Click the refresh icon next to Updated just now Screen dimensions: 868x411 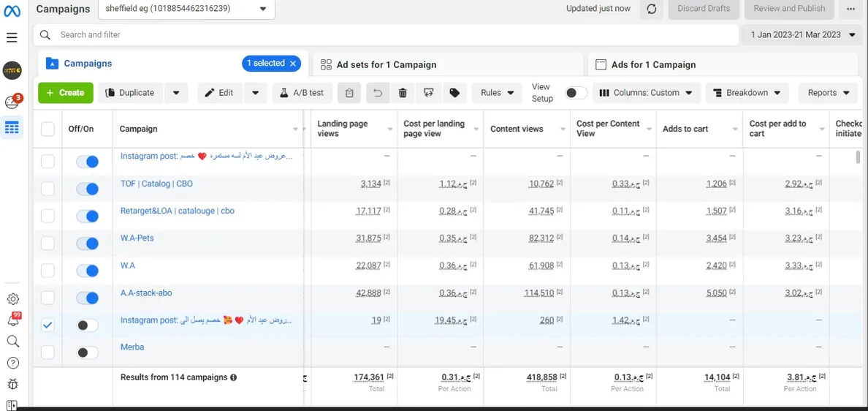[x=652, y=9]
